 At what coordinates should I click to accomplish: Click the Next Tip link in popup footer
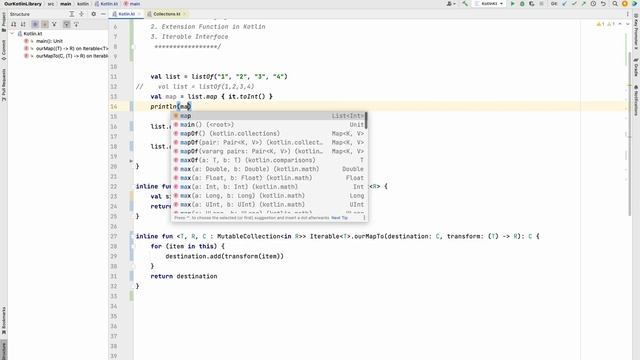coord(339,218)
